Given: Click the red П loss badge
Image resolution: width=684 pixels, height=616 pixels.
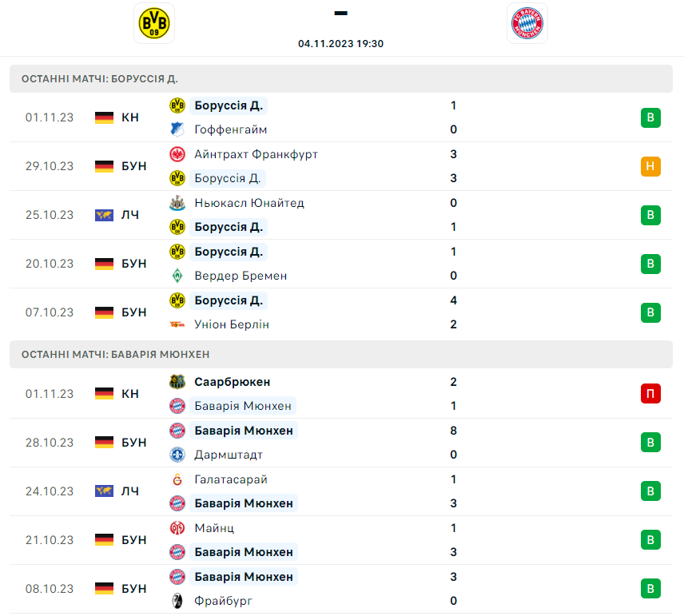Looking at the screenshot, I should pyautogui.click(x=650, y=394).
